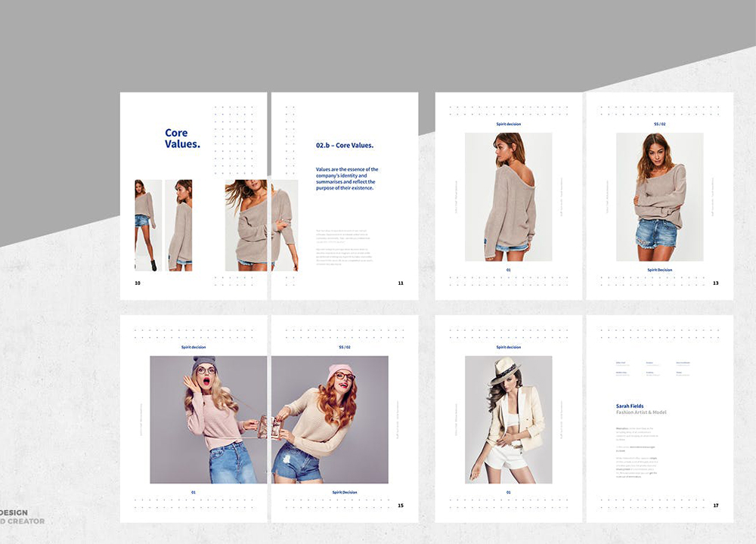
Task: Click page number 10
Action: (x=138, y=283)
